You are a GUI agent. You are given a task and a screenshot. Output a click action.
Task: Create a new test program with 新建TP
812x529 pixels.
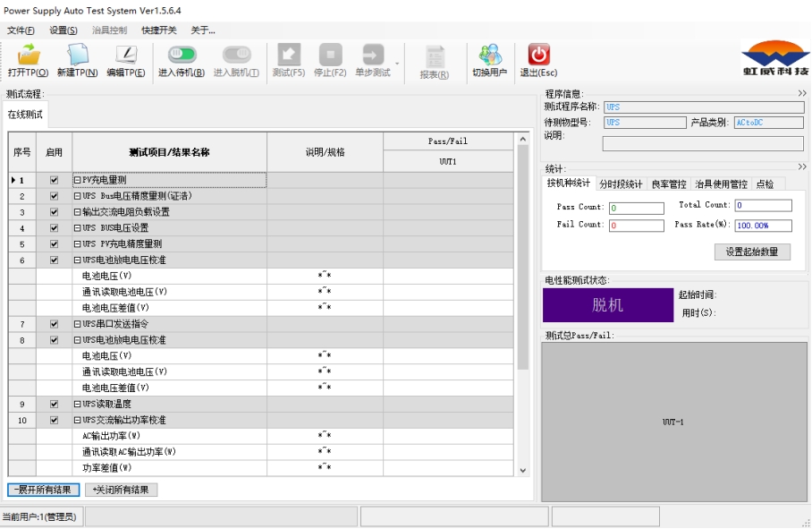coord(77,61)
